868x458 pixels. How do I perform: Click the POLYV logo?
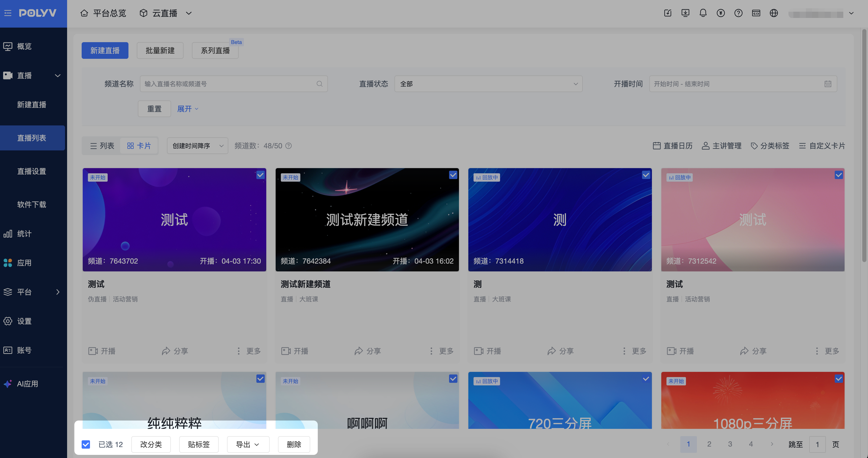37,13
